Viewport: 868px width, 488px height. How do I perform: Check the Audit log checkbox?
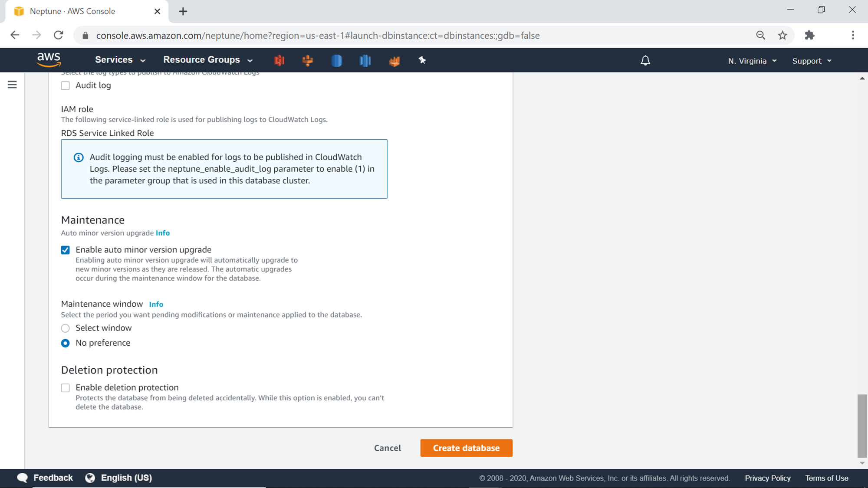click(x=66, y=85)
